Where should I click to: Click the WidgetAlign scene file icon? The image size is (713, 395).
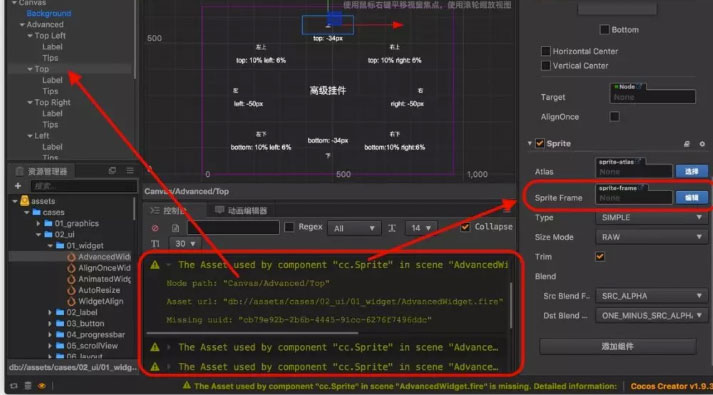[x=71, y=301]
